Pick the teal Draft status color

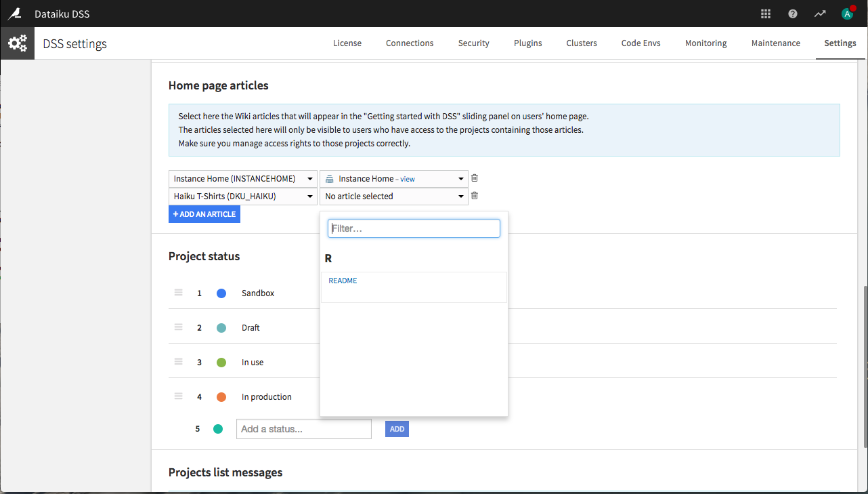[221, 328]
